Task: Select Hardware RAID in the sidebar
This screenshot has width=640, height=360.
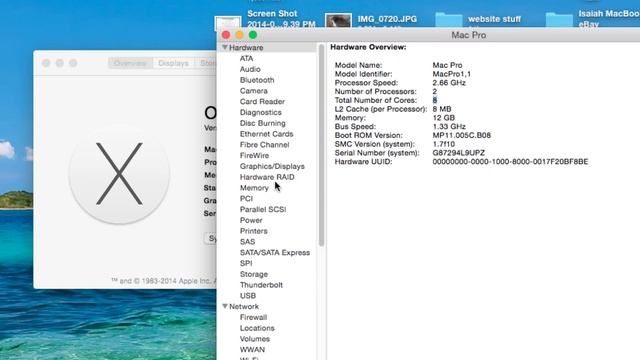Action: 267,177
